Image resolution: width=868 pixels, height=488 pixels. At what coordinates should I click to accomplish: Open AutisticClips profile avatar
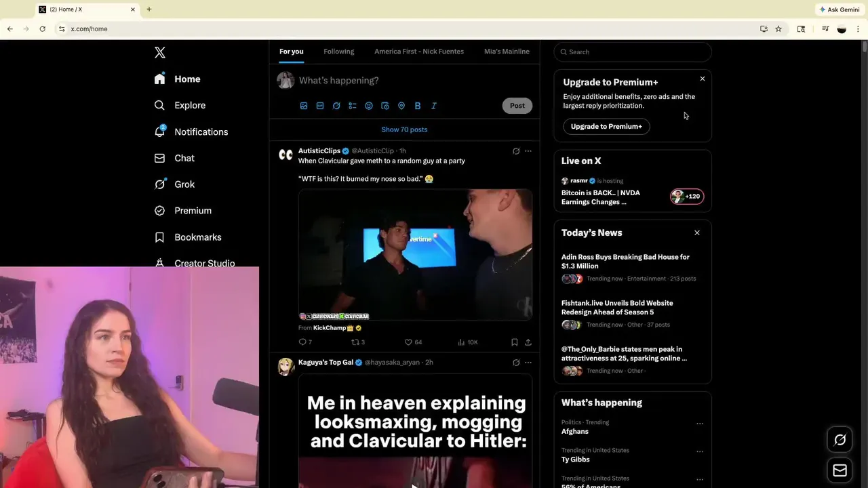pyautogui.click(x=285, y=155)
